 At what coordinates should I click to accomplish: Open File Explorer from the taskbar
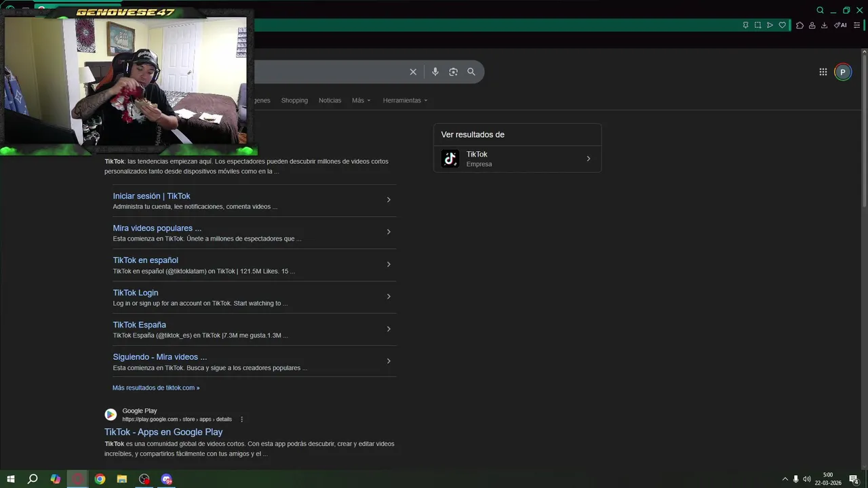[x=122, y=479]
